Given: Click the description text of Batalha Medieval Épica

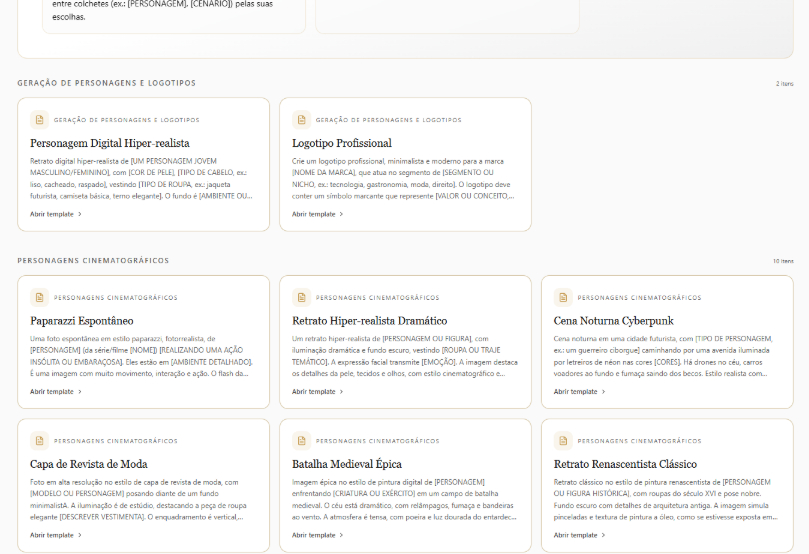Looking at the screenshot, I should pyautogui.click(x=404, y=499).
